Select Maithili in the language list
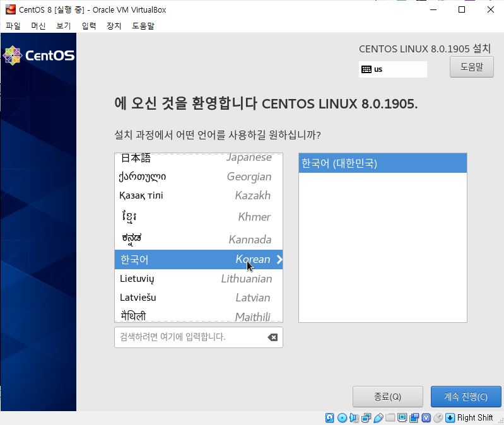 point(199,316)
